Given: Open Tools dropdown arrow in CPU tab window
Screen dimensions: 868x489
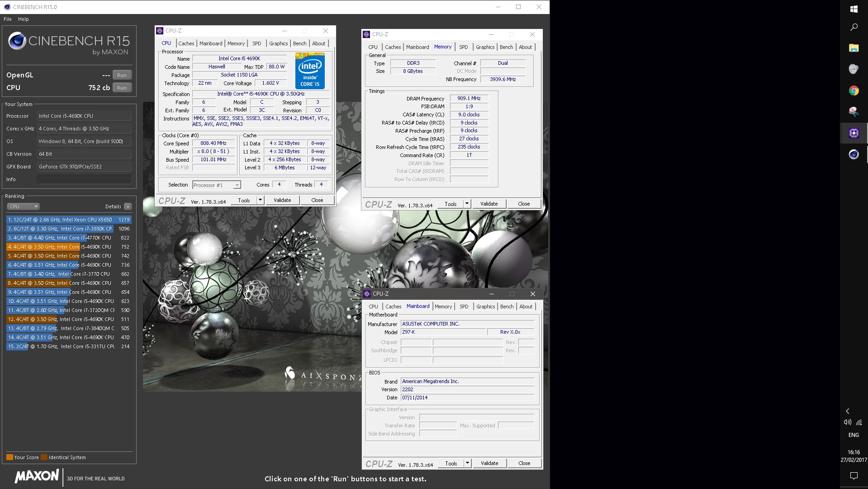Looking at the screenshot, I should click(260, 200).
